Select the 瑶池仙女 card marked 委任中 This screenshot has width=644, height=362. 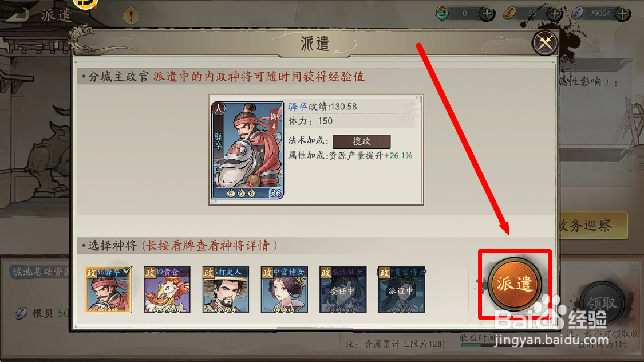pyautogui.click(x=343, y=290)
